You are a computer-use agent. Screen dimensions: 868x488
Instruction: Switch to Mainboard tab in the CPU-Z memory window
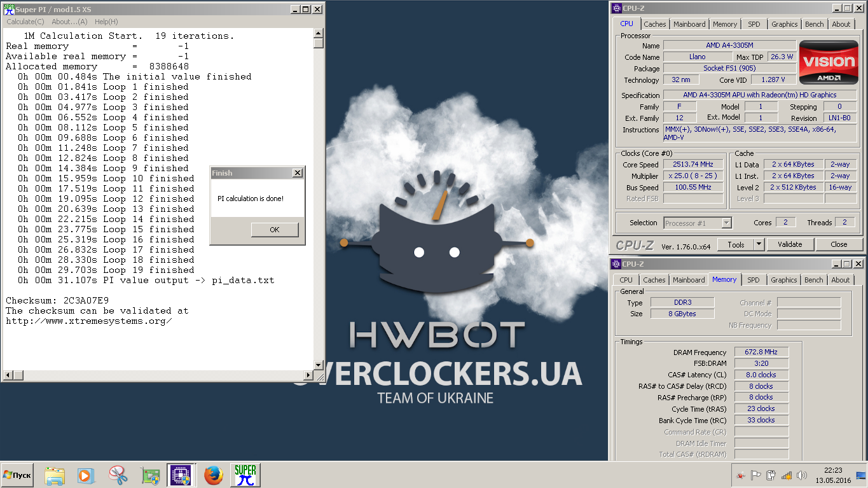689,280
